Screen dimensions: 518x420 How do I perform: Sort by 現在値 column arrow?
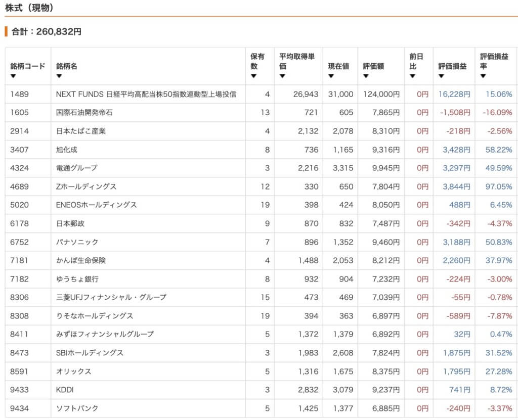(x=331, y=76)
